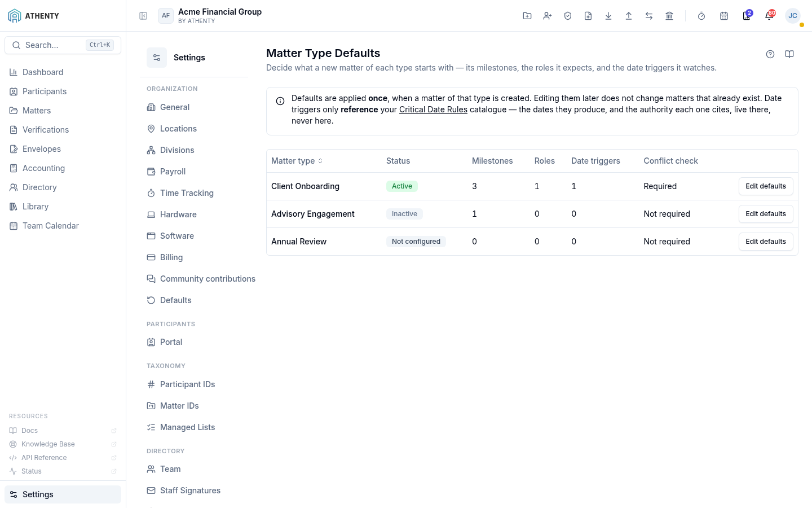The width and height of the screenshot is (812, 508).
Task: Open the documentation book icon near title
Action: [x=789, y=54]
